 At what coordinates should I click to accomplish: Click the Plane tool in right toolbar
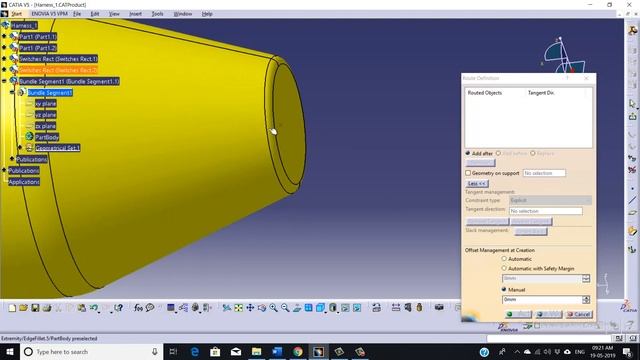[x=632, y=213]
